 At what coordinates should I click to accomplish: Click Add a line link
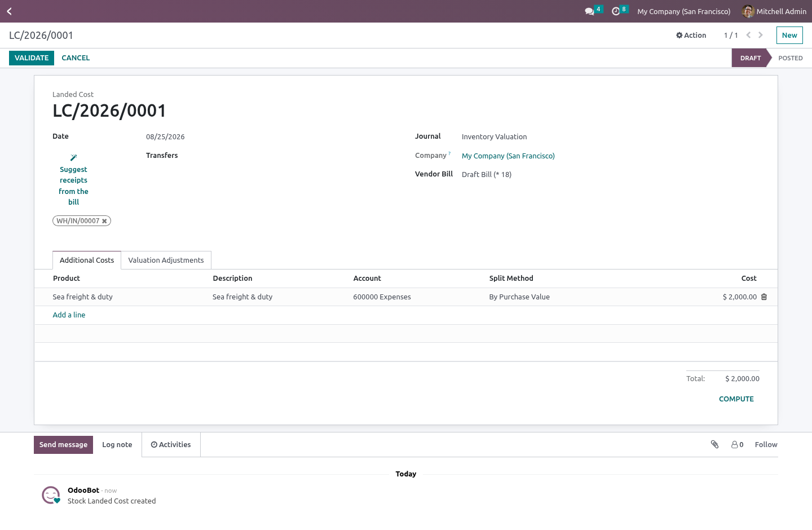(69, 315)
